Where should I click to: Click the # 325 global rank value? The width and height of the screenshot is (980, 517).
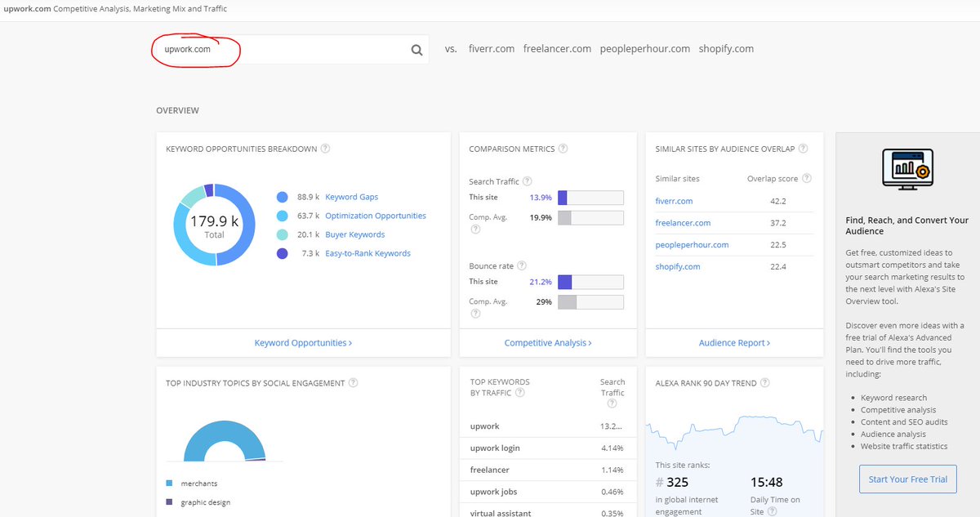(x=672, y=482)
